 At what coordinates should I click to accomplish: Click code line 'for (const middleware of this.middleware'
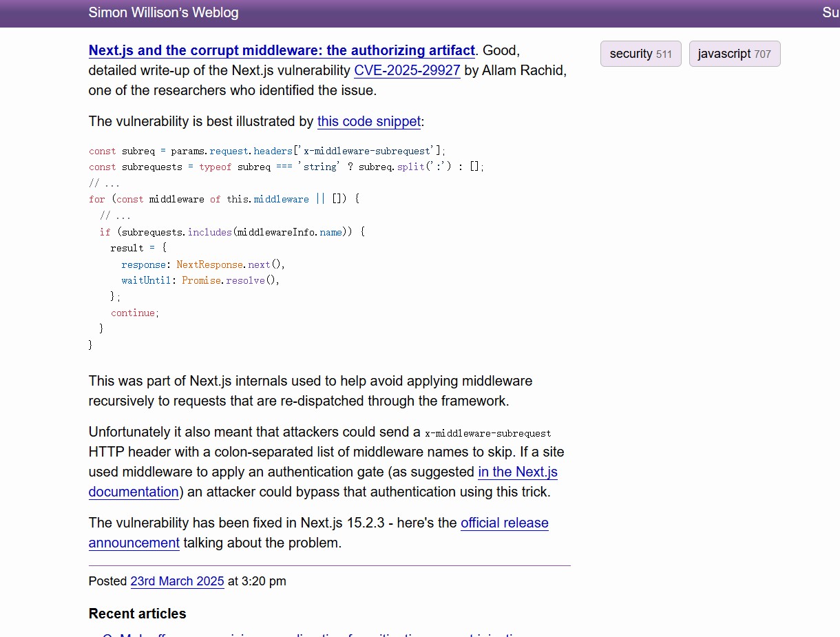[x=224, y=199]
